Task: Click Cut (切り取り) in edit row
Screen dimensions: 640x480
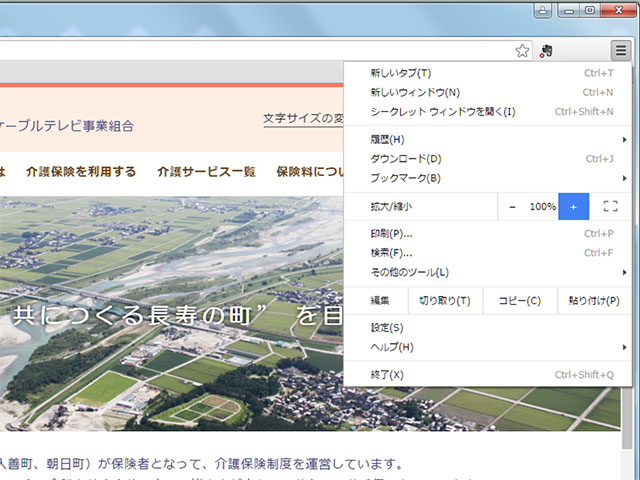Action: 445,301
